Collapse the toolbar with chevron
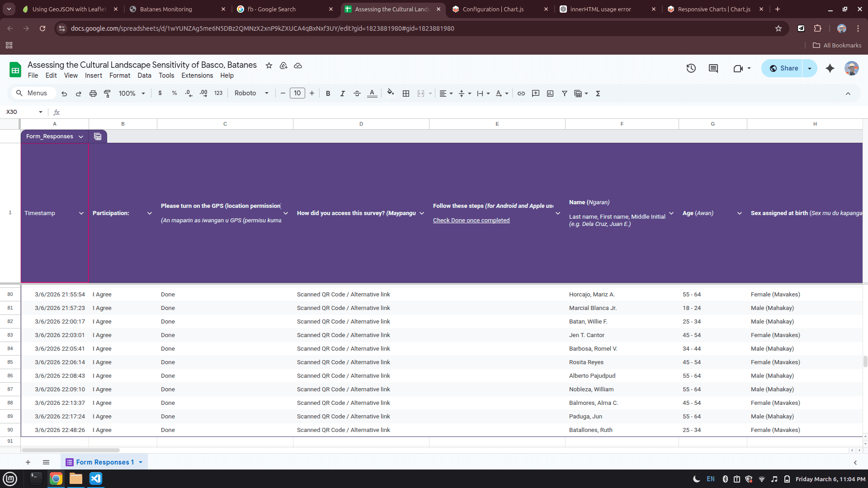Viewport: 868px width, 488px height. (848, 94)
